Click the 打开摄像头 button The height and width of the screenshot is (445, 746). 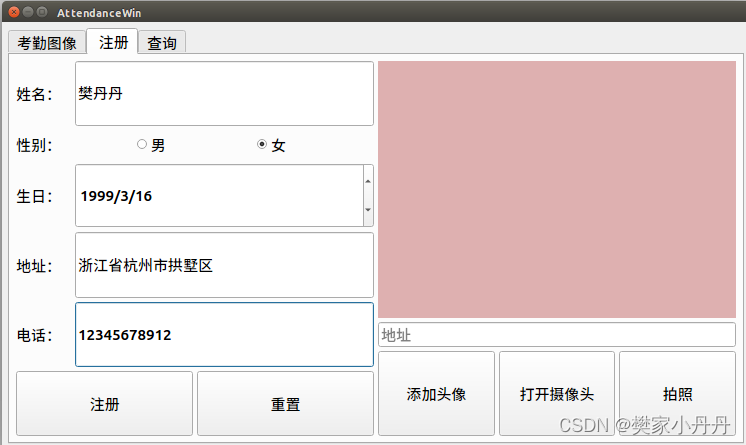coord(557,394)
